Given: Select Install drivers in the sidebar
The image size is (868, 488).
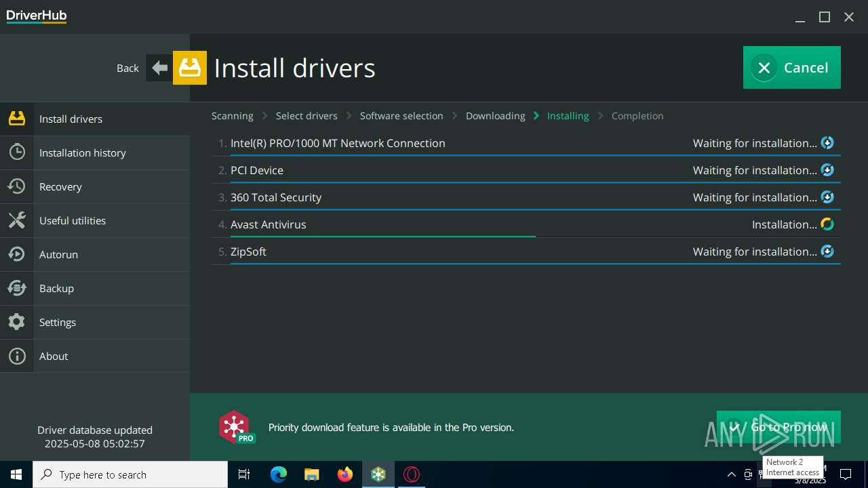Looking at the screenshot, I should (x=95, y=119).
